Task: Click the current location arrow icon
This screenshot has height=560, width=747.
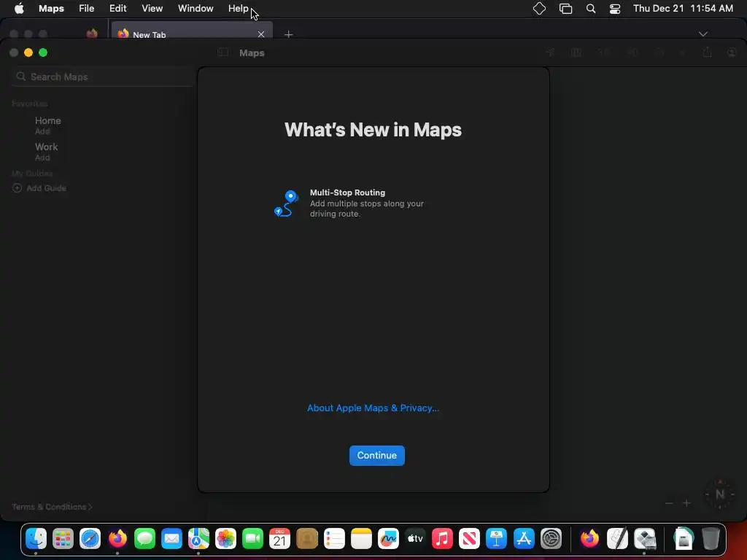Action: [550, 52]
